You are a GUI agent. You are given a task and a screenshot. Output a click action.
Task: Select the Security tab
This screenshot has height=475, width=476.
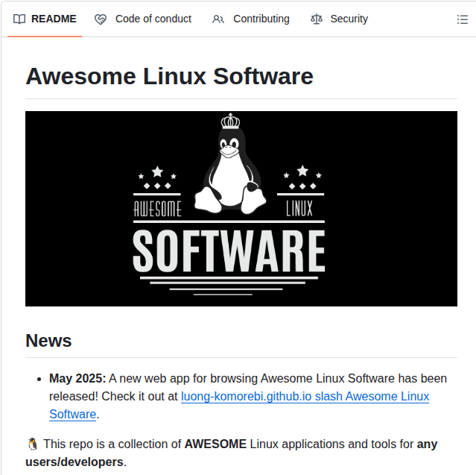click(339, 19)
